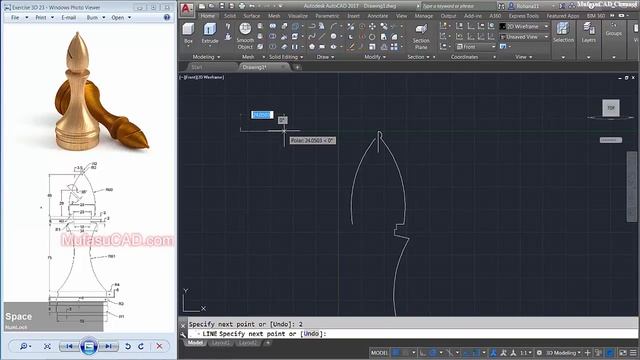This screenshot has width=640, height=360.
Task: Click the Photo Viewer actual size icon
Action: pos(47,346)
